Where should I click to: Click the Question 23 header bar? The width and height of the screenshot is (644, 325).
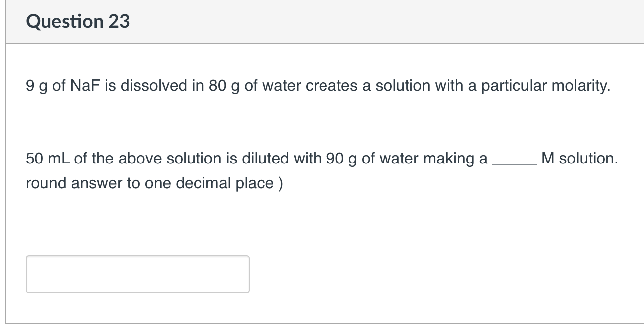pos(322,21)
